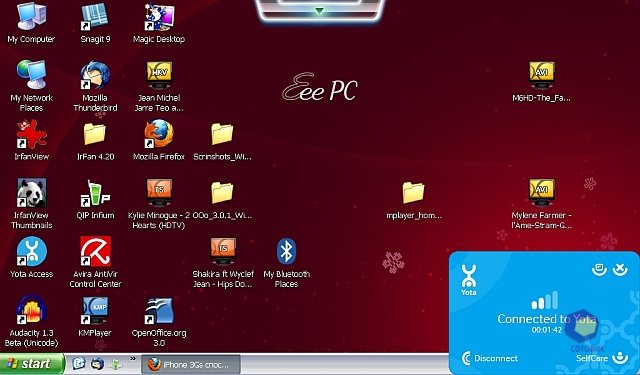Open My Network Places icon
640x375 pixels.
31,86
